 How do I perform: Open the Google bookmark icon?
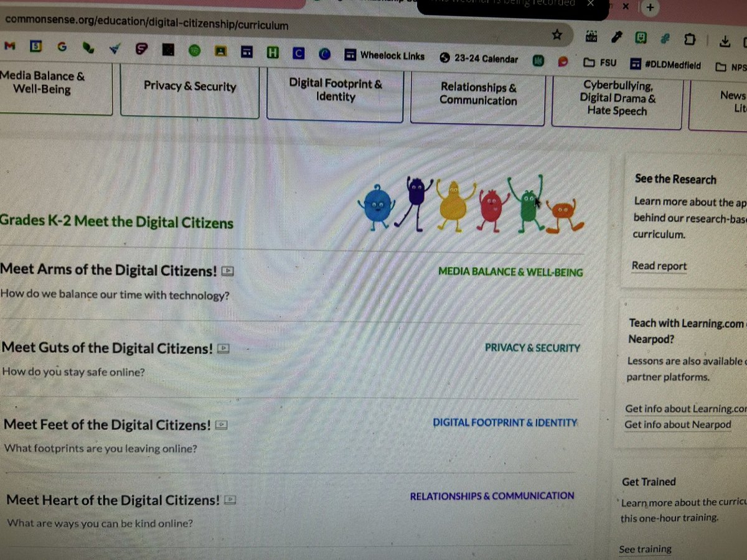pos(62,47)
